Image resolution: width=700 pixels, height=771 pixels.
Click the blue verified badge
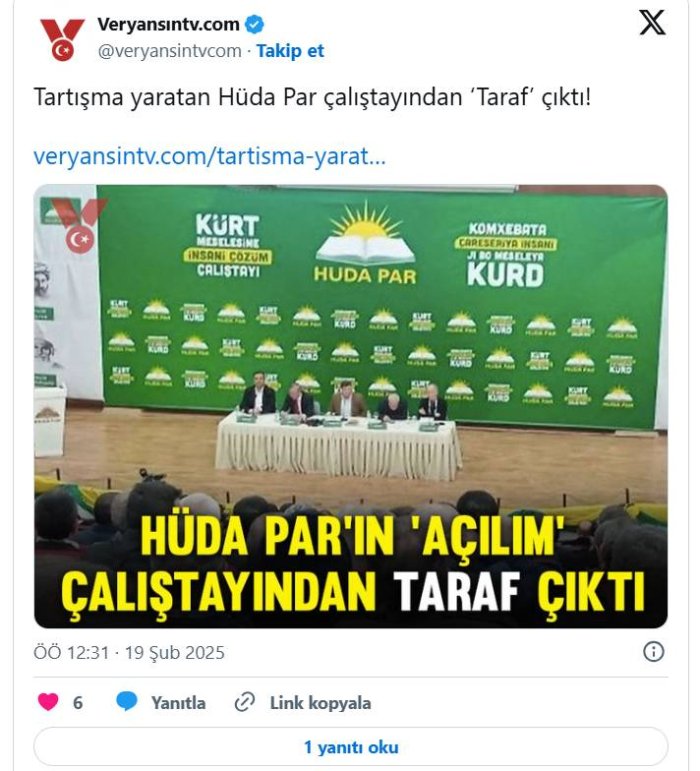(x=255, y=24)
